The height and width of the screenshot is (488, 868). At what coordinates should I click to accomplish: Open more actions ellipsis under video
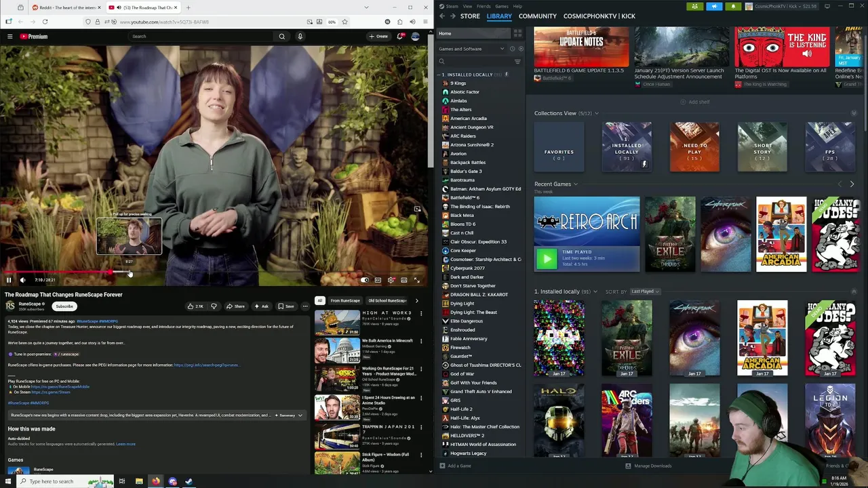pos(305,306)
